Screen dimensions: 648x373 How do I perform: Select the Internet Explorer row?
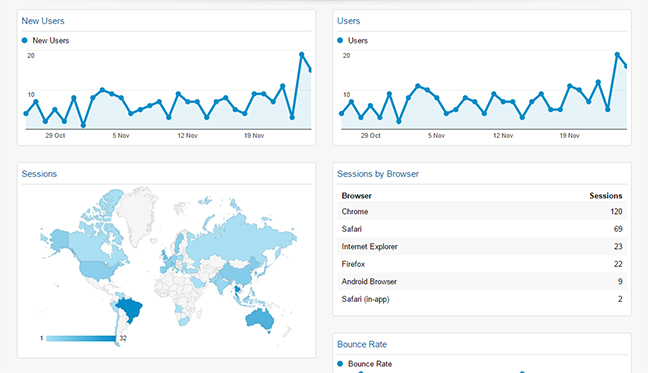pos(482,247)
